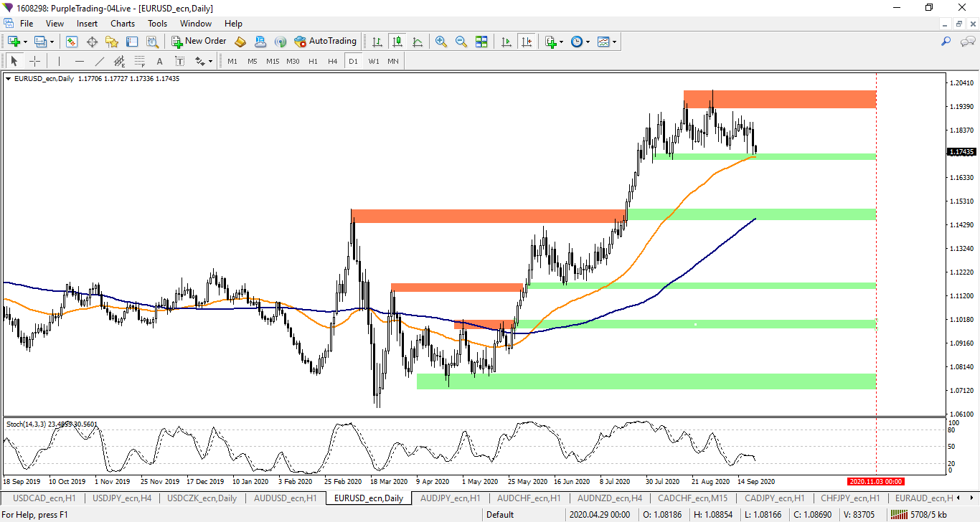Click the 1.17435 current price label

(x=961, y=152)
